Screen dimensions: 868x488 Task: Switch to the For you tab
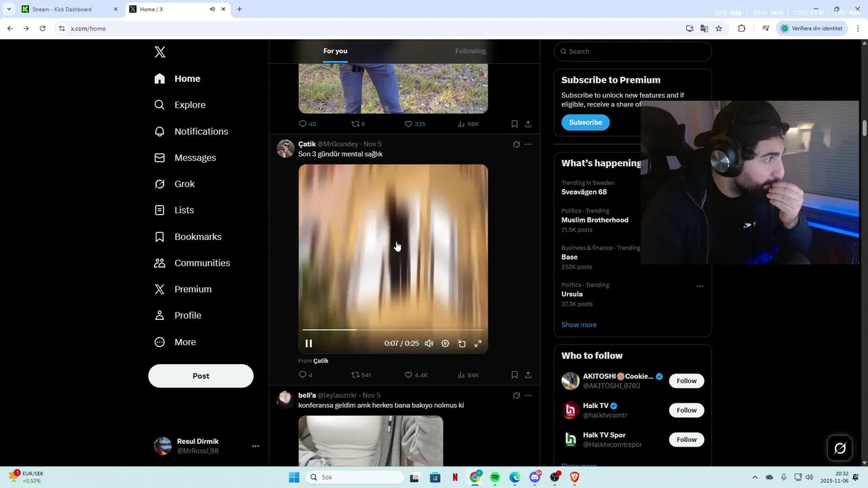(335, 52)
